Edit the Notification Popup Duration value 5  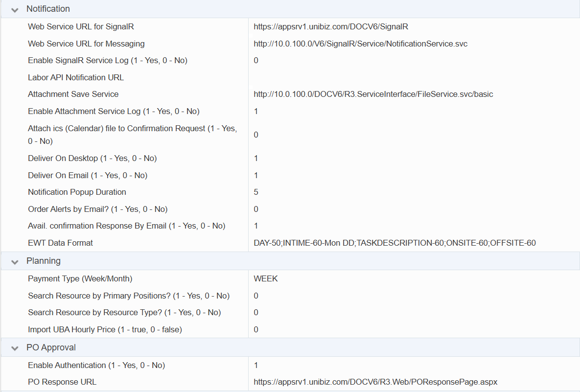[256, 192]
